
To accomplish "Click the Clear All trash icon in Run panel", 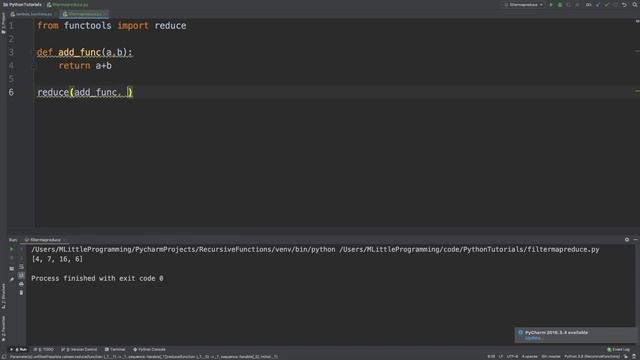I will pyautogui.click(x=21, y=293).
